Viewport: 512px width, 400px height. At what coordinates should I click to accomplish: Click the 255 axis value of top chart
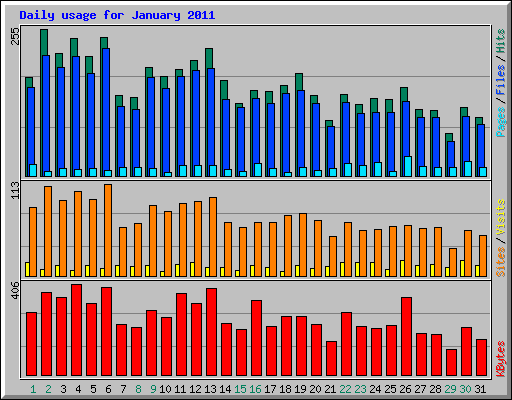point(16,36)
